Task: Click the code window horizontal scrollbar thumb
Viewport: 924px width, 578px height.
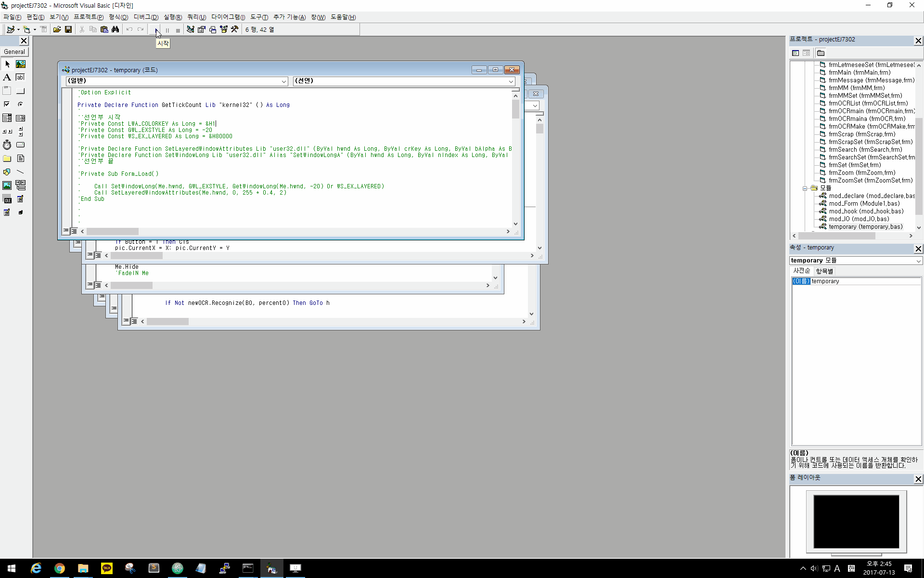Action: (x=113, y=232)
